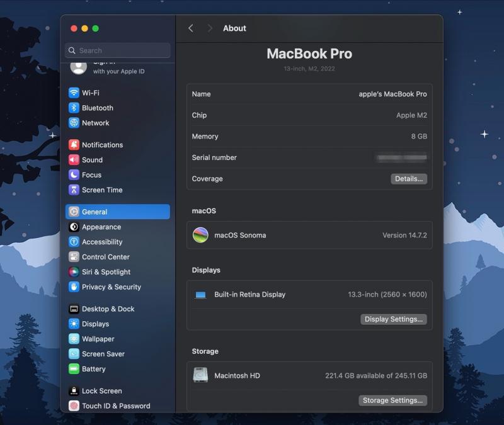Open the Privacy & Security label
Image resolution: width=504 pixels, height=425 pixels.
112,287
